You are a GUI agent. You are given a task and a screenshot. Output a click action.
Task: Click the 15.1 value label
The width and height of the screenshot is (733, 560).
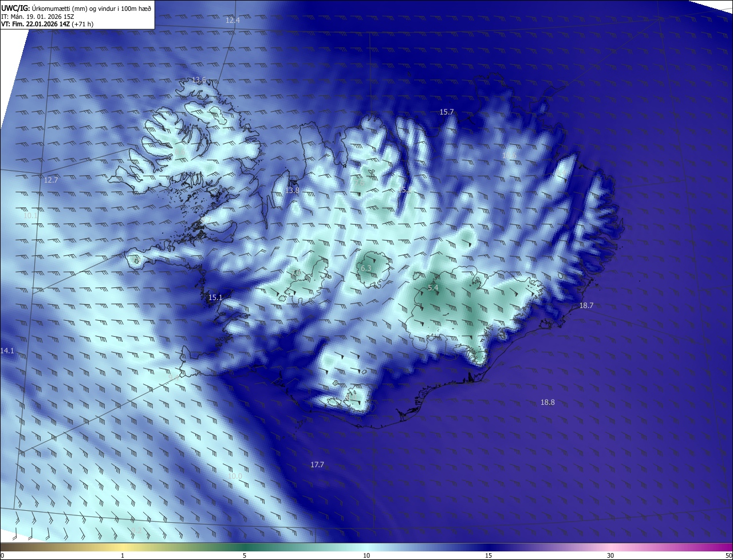click(215, 297)
